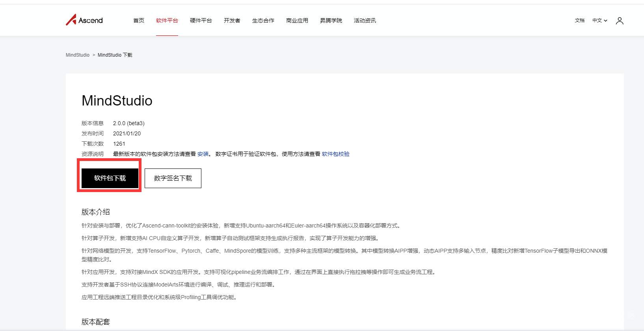Go back to MindStudio breadcrumb
The width and height of the screenshot is (644, 331).
(x=78, y=55)
